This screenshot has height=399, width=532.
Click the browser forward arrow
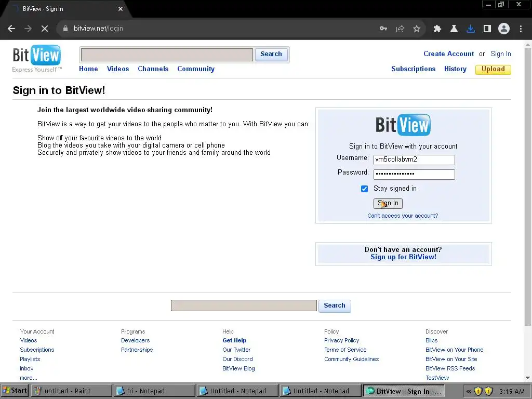pyautogui.click(x=28, y=29)
